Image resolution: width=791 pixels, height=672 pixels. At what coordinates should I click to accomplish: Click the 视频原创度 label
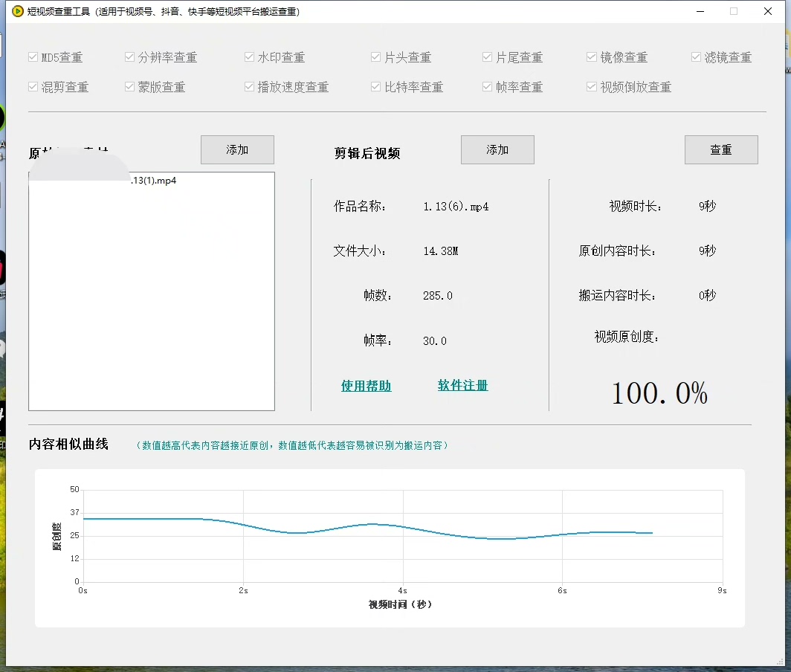[627, 337]
